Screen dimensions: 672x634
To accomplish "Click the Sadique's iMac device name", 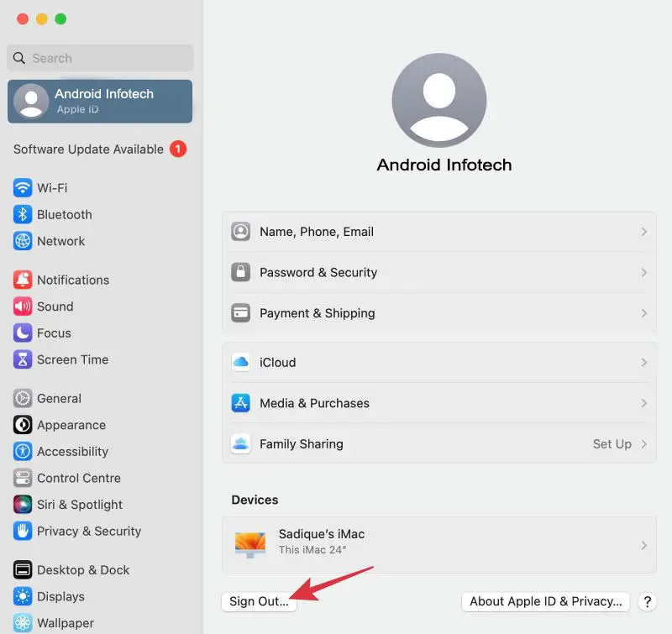I will [x=322, y=534].
